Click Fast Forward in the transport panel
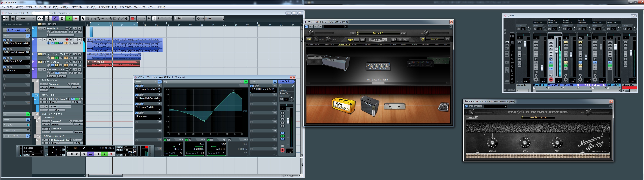 click(84, 154)
